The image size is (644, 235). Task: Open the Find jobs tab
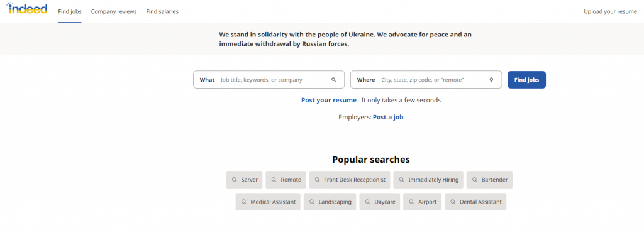(x=70, y=11)
